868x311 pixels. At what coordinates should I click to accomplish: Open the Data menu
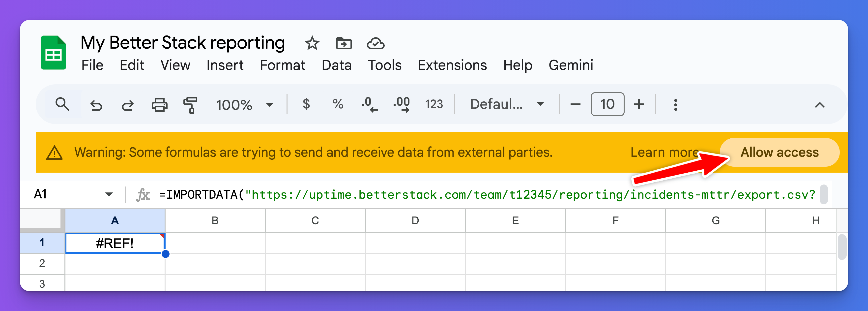click(337, 65)
